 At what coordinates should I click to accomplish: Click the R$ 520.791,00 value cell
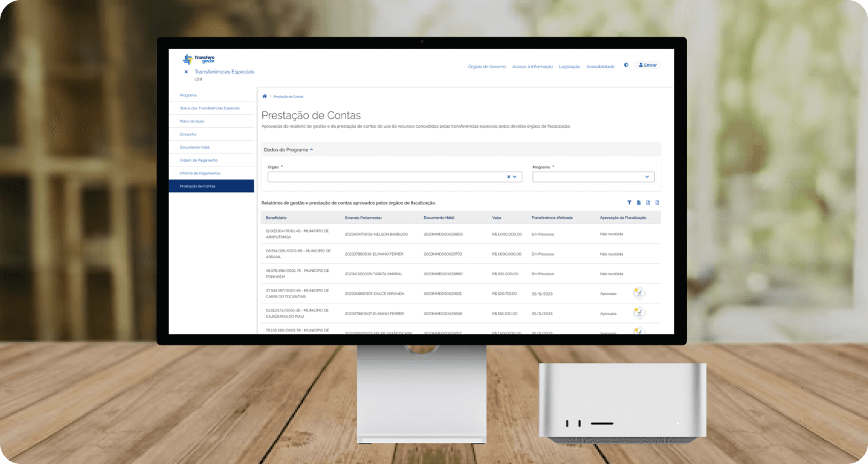click(x=504, y=294)
